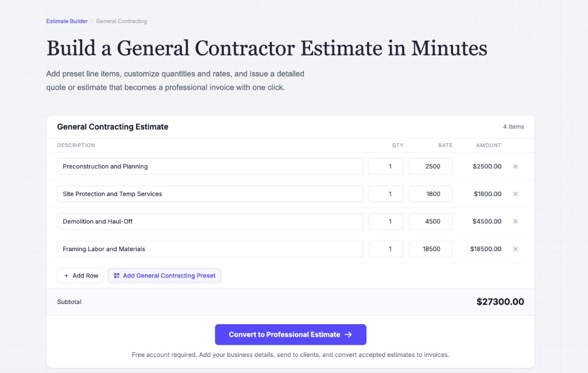Remove the Framing Labor and Materials row
The width and height of the screenshot is (588, 373).
tap(515, 249)
